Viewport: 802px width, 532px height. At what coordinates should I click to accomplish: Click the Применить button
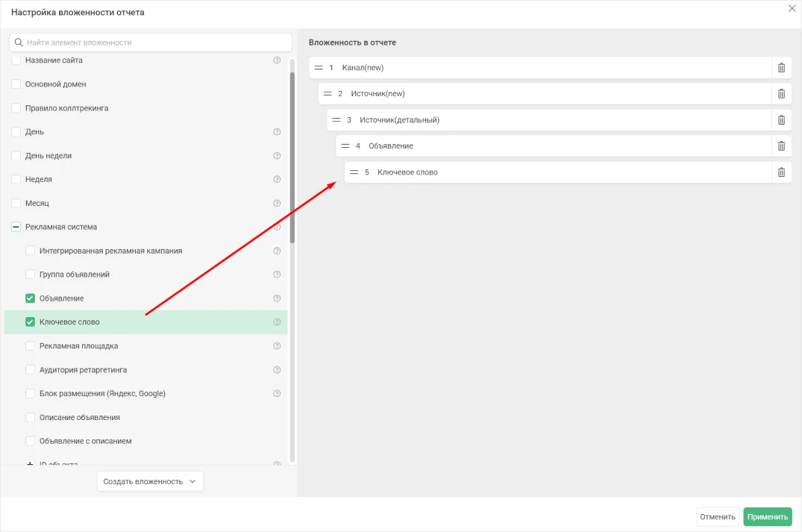tap(767, 517)
